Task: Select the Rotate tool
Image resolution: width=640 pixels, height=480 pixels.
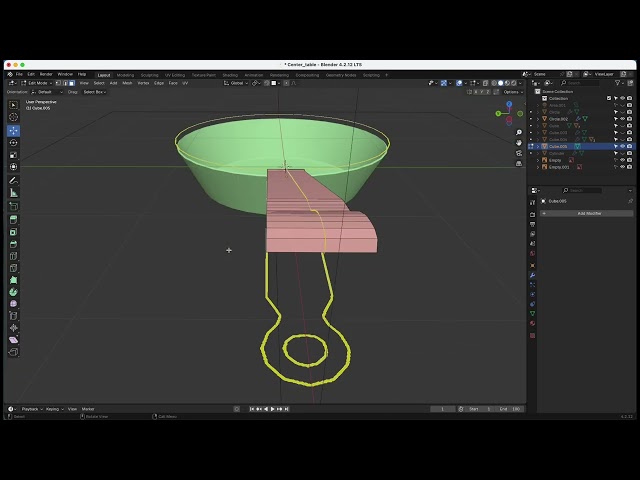Action: tap(13, 143)
